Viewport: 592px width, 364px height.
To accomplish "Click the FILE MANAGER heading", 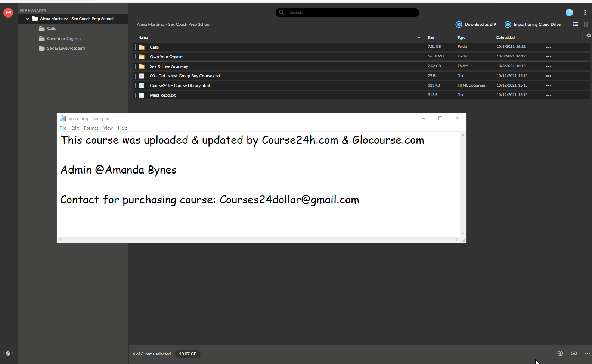I will [x=33, y=10].
